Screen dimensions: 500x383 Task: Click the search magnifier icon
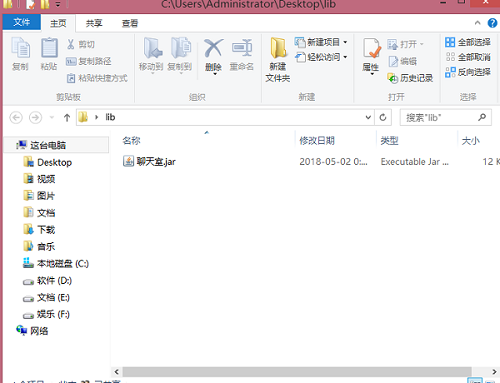[x=482, y=117]
